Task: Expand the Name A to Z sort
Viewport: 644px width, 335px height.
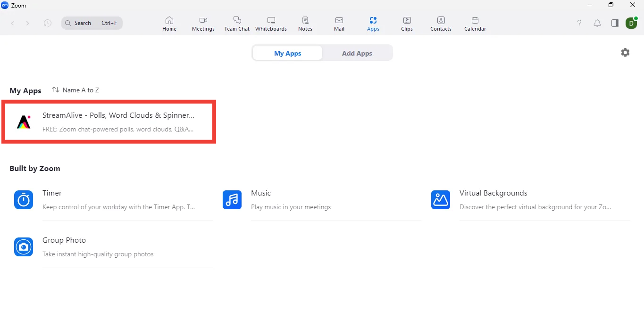Action: (75, 90)
